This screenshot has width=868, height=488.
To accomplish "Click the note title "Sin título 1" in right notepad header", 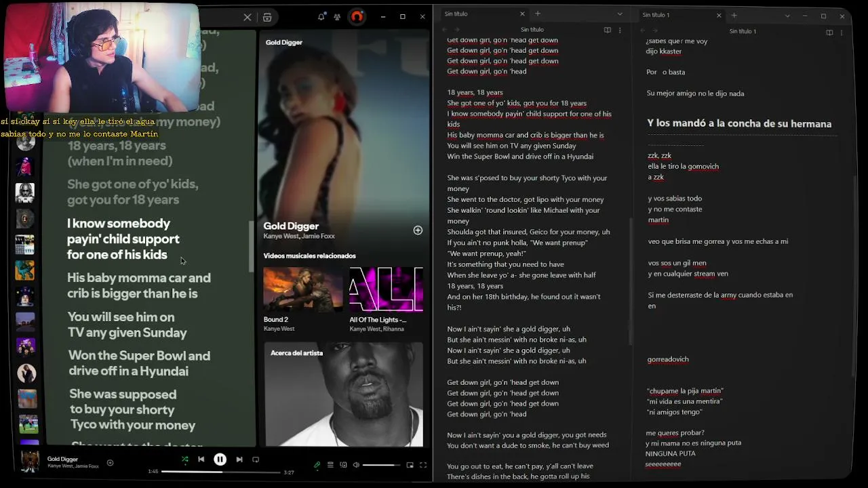I will (743, 31).
